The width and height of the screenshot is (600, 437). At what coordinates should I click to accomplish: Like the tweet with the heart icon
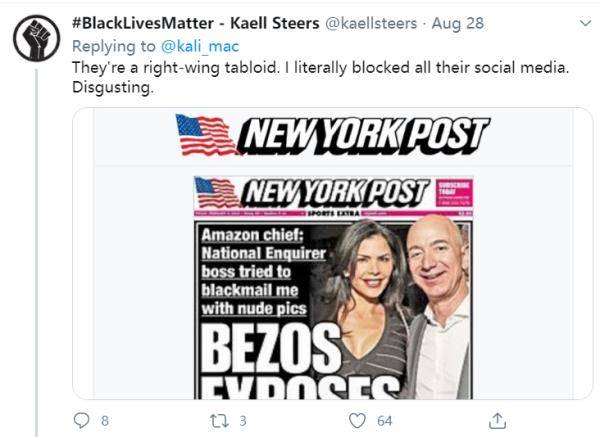click(x=358, y=421)
